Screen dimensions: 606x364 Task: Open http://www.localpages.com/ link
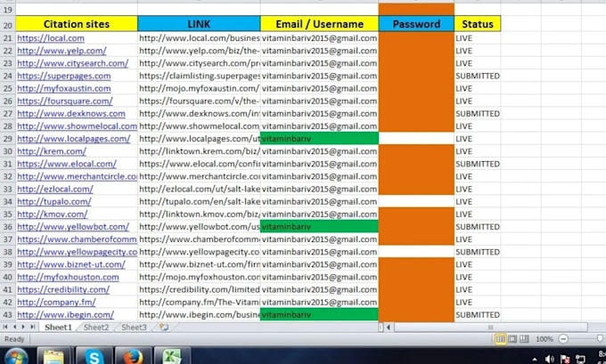74,139
